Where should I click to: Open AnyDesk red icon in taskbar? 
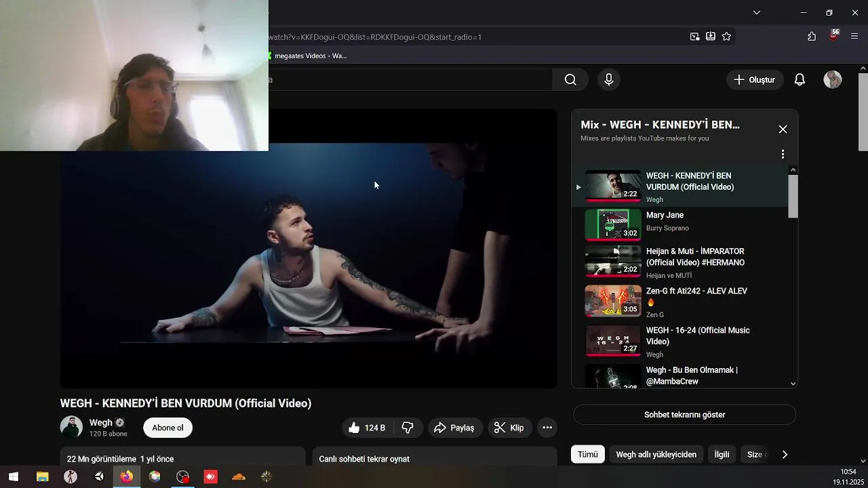[x=210, y=477]
